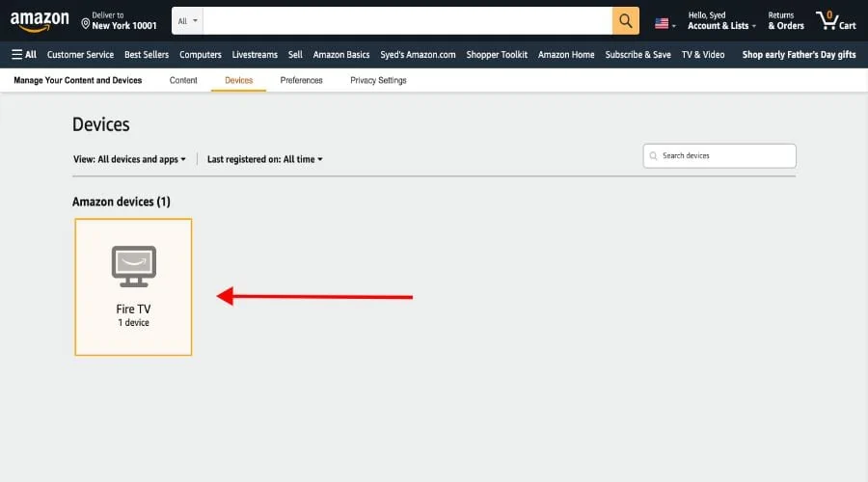Select the Devices tab

point(238,80)
